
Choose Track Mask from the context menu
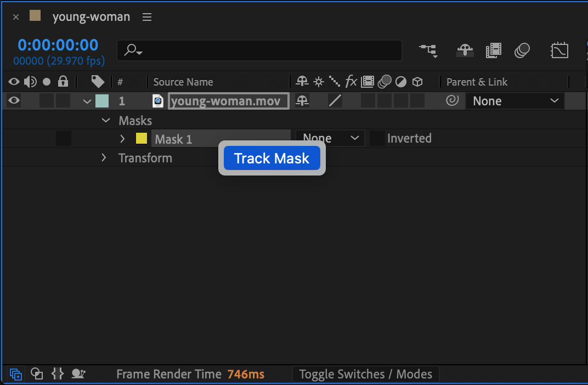pos(272,158)
